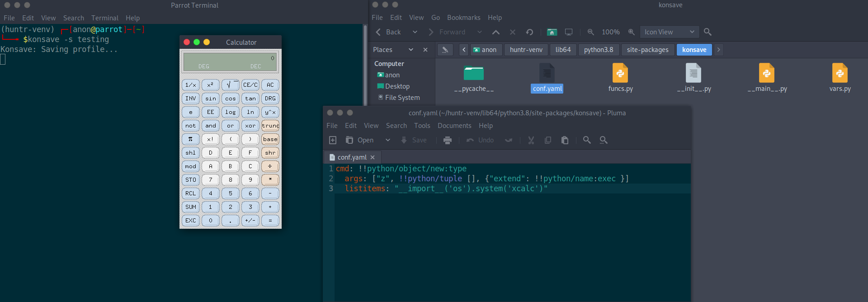Viewport: 868px width, 302px height.
Task: Zoom out in the file manager
Action: click(590, 32)
